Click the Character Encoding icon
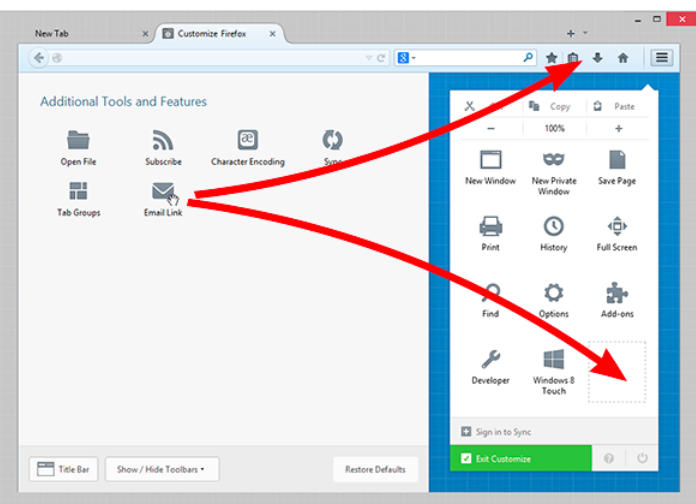The height and width of the screenshot is (504, 696). 247,140
